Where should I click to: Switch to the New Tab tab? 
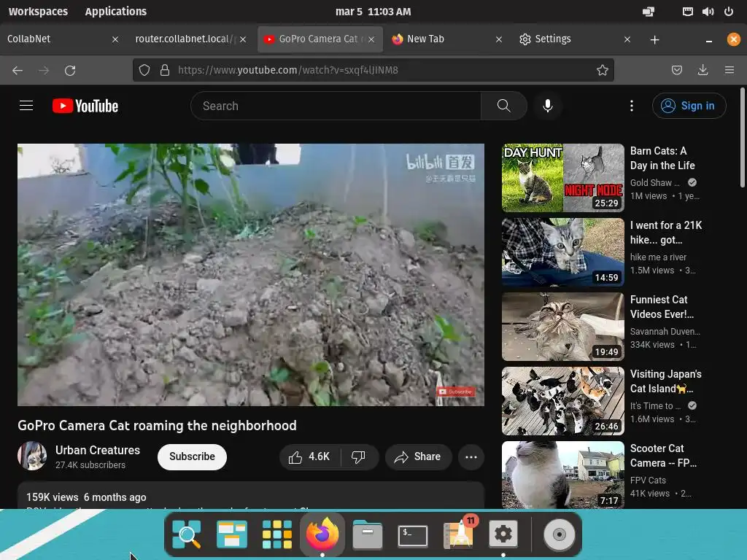click(446, 39)
